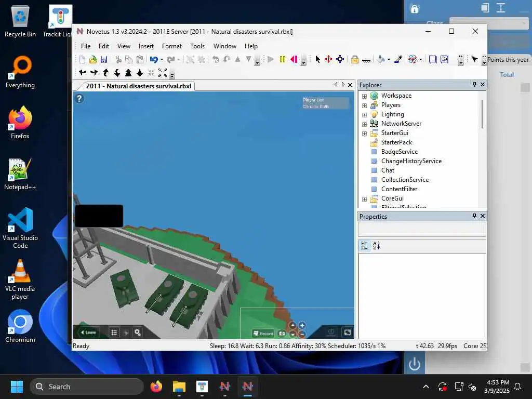Screen dimensions: 532x399
Task: Toggle the Anchor surface tool
Action: click(366, 60)
